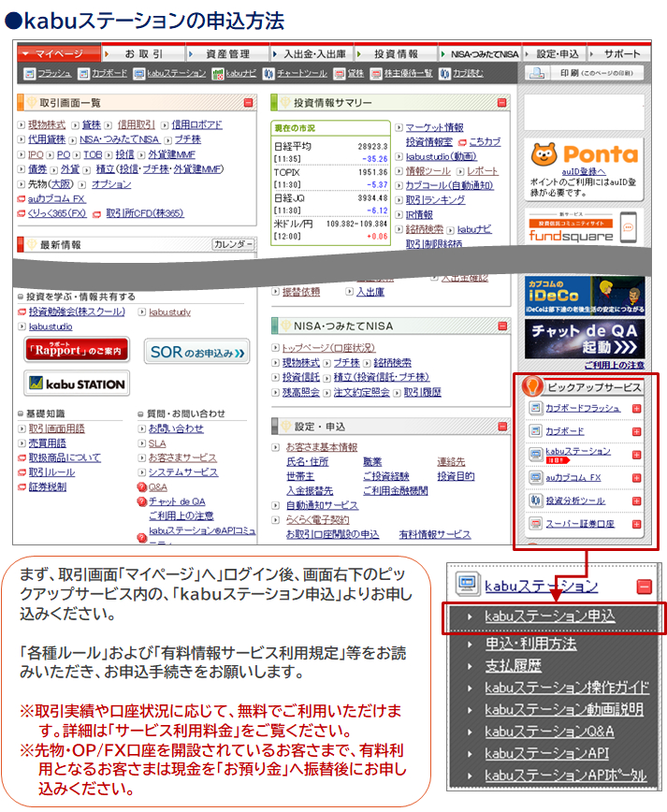Open the マーケット情報 link
This screenshot has width=667, height=812.
pyautogui.click(x=434, y=127)
